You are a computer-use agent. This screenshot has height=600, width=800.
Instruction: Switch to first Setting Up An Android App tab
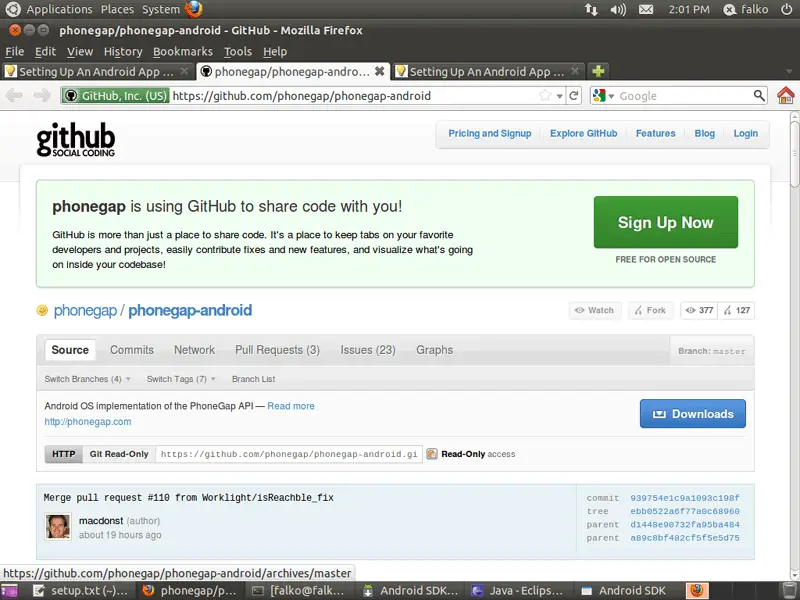97,71
